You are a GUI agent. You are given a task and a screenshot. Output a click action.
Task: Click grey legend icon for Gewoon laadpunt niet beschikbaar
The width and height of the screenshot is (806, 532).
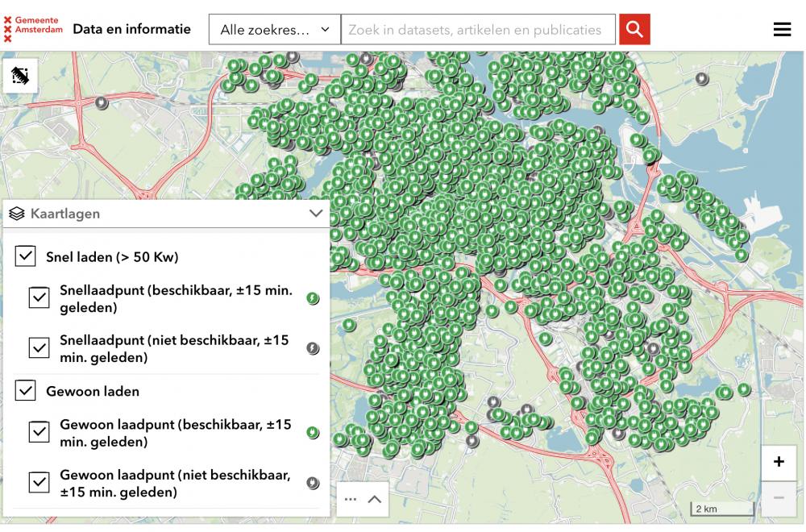point(313,483)
